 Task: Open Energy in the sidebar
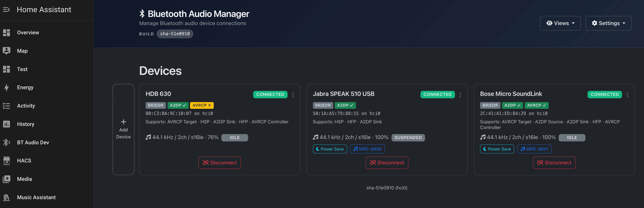tap(47, 88)
